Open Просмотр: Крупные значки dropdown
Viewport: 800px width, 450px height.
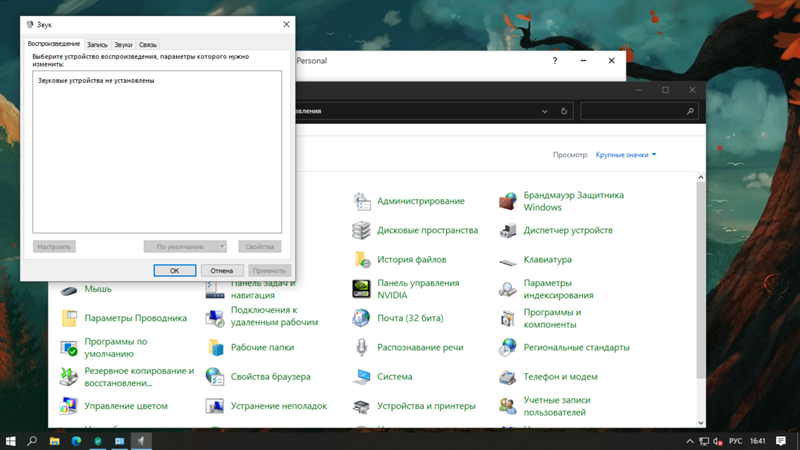click(626, 155)
